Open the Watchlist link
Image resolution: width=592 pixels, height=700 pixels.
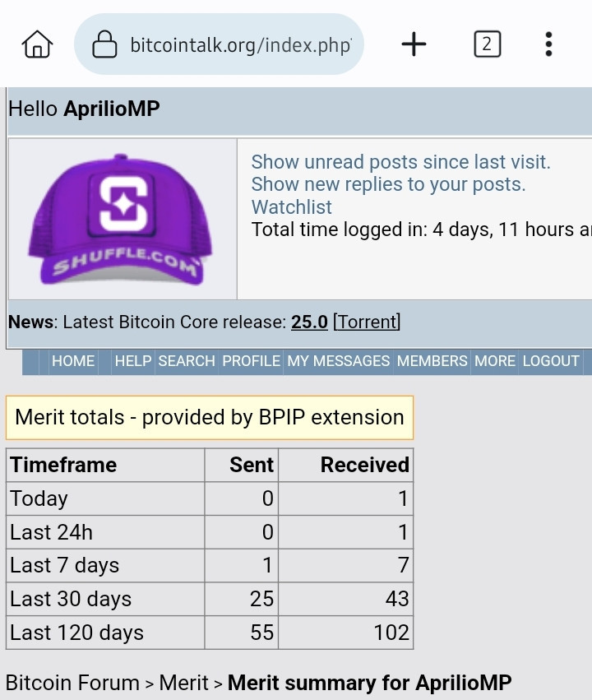pyautogui.click(x=291, y=207)
